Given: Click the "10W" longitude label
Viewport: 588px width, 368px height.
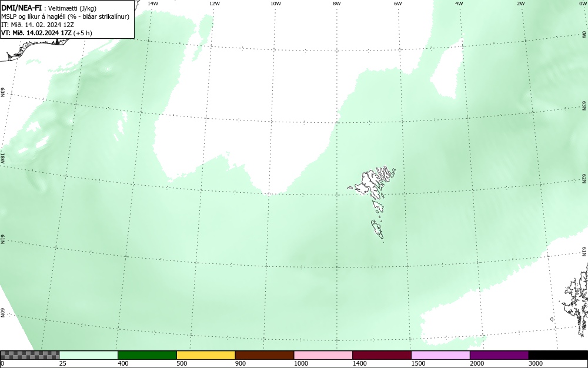Looking at the screenshot, I should pos(276,4).
